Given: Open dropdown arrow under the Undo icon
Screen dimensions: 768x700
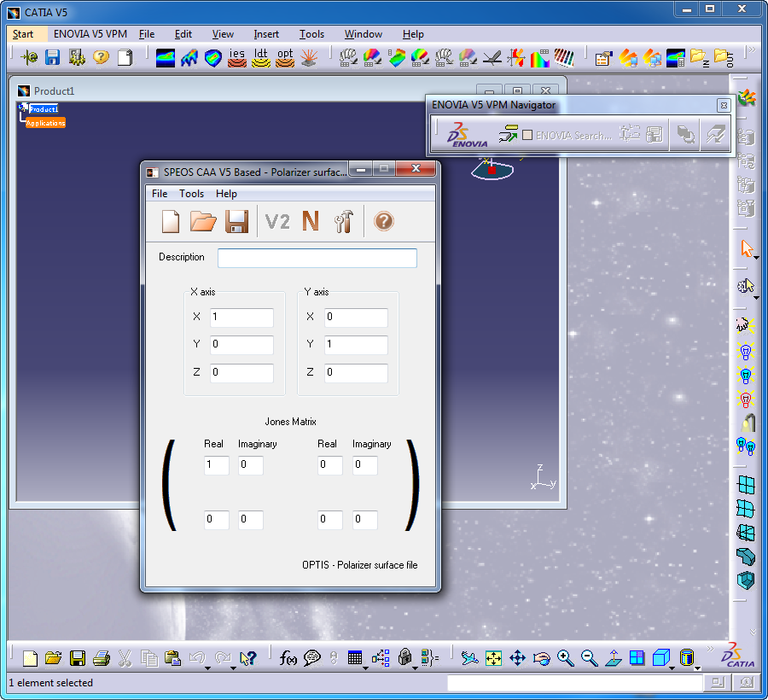Looking at the screenshot, I should (x=207, y=668).
